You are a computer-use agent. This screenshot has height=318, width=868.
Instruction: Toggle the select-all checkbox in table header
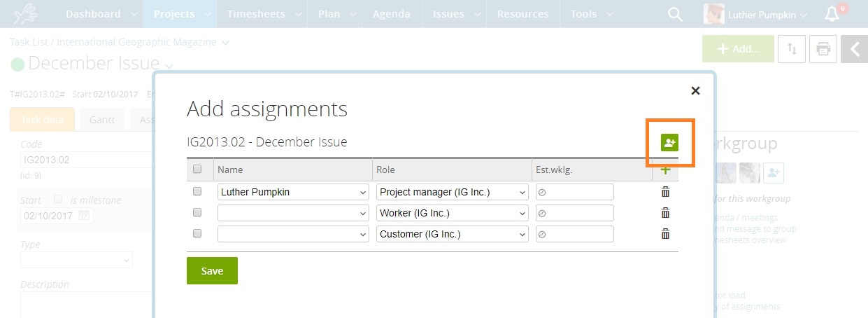click(x=197, y=170)
